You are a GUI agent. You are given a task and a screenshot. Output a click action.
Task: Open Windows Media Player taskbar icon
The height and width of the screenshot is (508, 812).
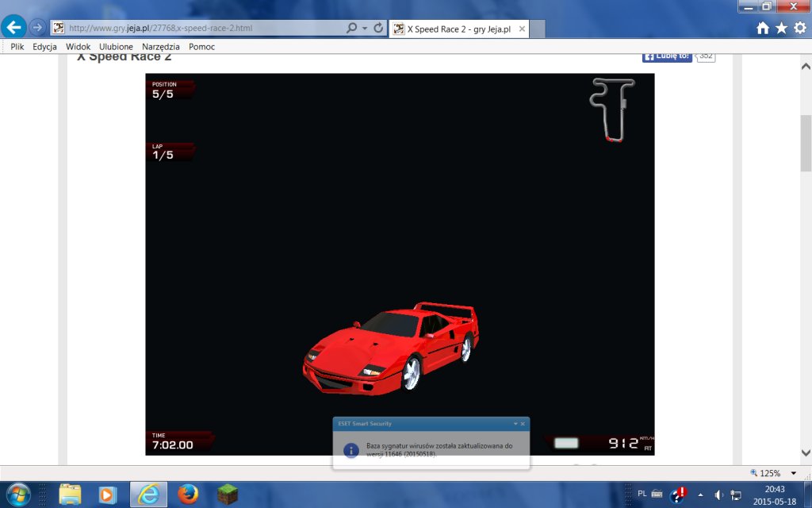[109, 495]
